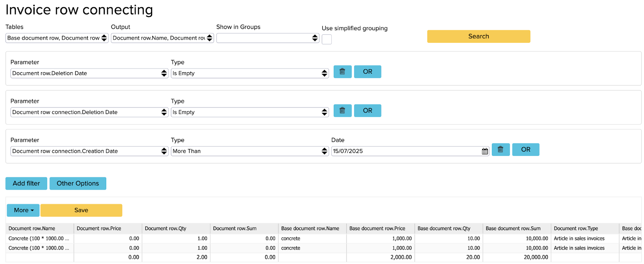This screenshot has height=264, width=644.
Task: Open Other Options
Action: pyautogui.click(x=78, y=183)
